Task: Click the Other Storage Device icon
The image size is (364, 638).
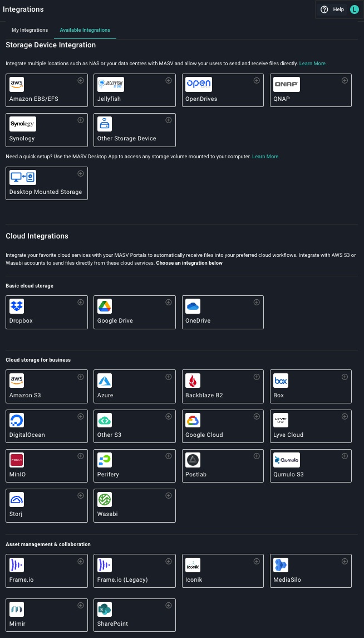Action: (105, 124)
